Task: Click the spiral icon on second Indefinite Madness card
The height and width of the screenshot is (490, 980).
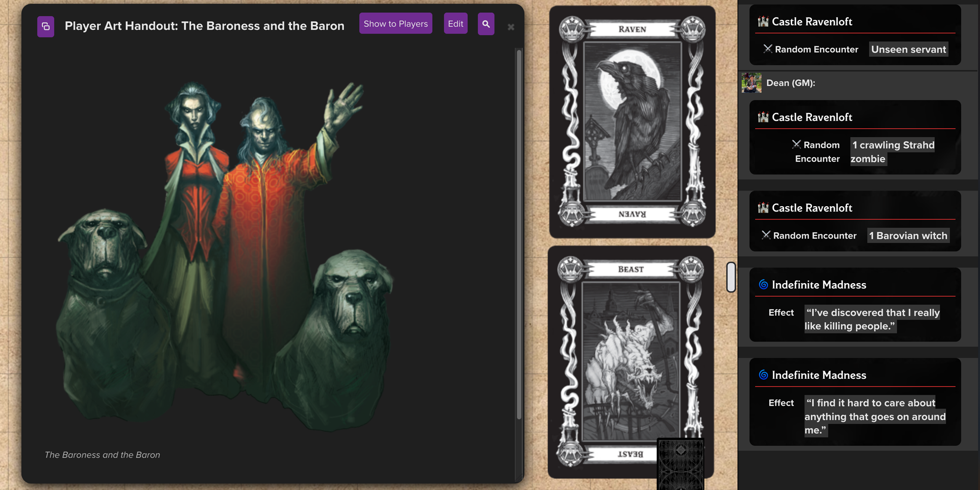Action: click(x=762, y=375)
